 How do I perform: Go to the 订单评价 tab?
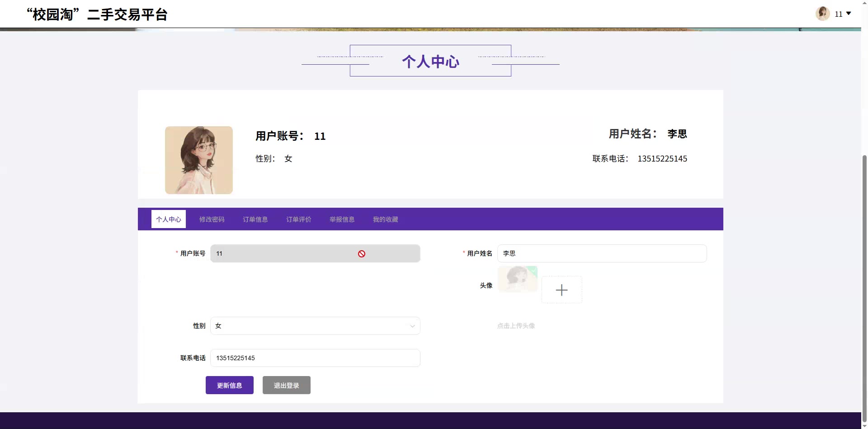(298, 219)
